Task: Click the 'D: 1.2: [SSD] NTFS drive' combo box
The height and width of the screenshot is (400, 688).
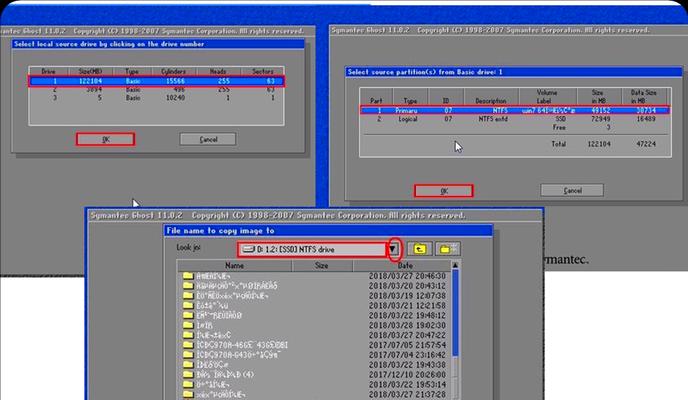Action: click(x=312, y=249)
